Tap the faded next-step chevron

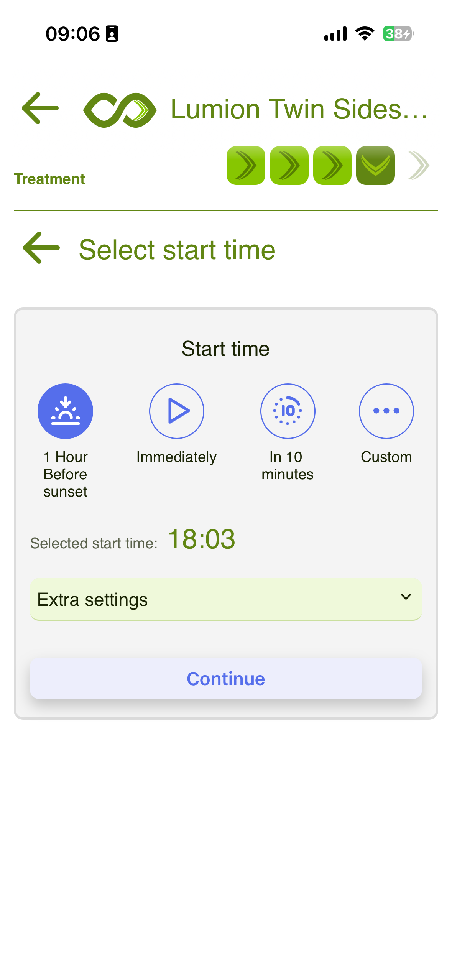coord(419,166)
